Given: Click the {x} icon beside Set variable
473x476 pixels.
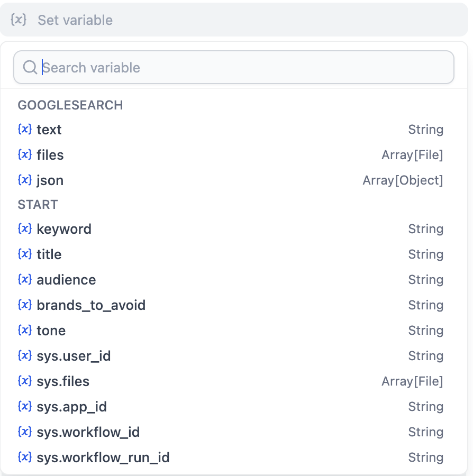Looking at the screenshot, I should click(x=18, y=20).
